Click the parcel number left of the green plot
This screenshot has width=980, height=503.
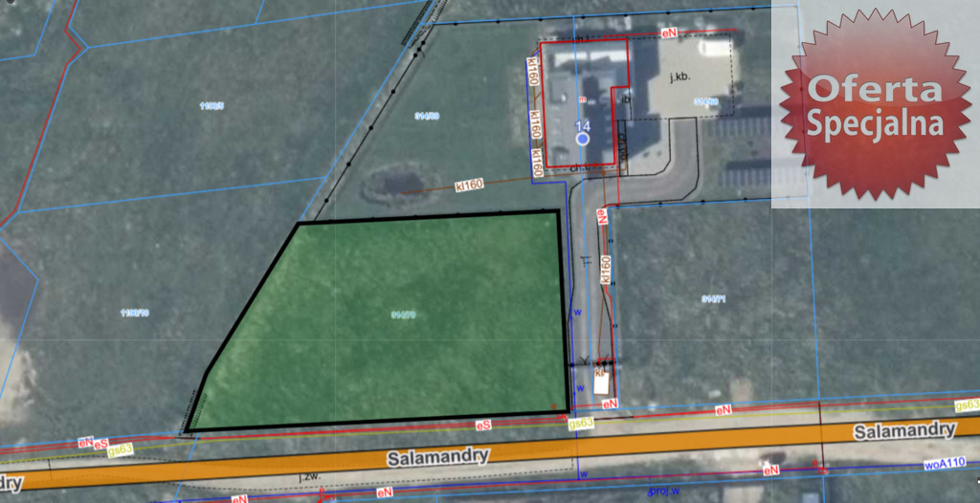pos(134,313)
